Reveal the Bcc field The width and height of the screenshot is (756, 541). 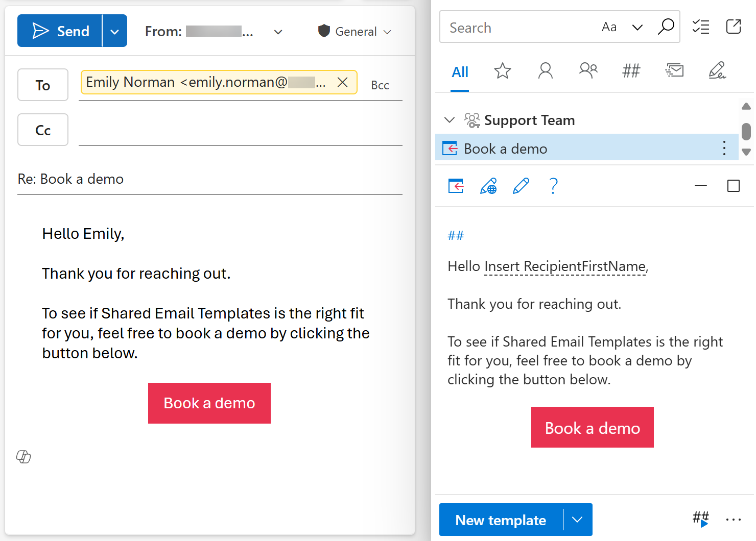click(380, 85)
